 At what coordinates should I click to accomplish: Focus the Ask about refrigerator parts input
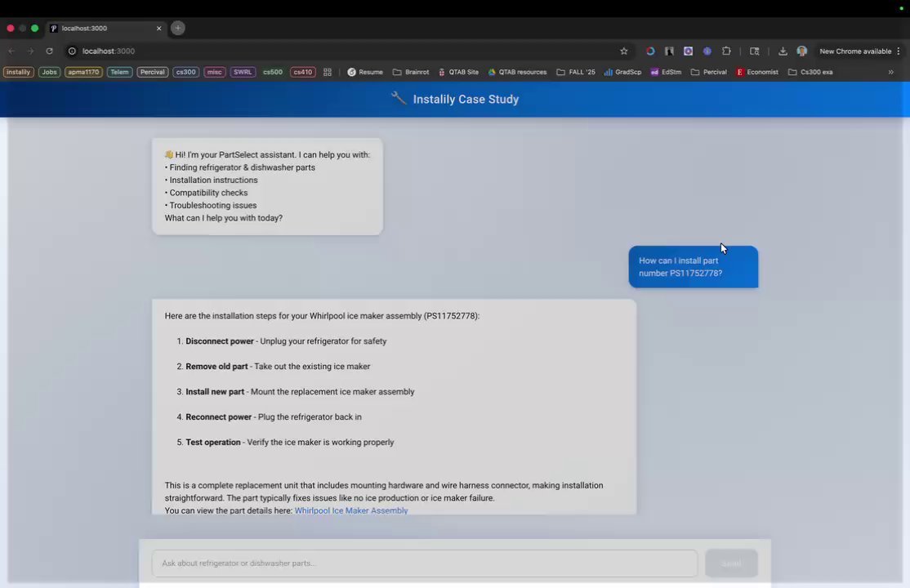coord(424,563)
